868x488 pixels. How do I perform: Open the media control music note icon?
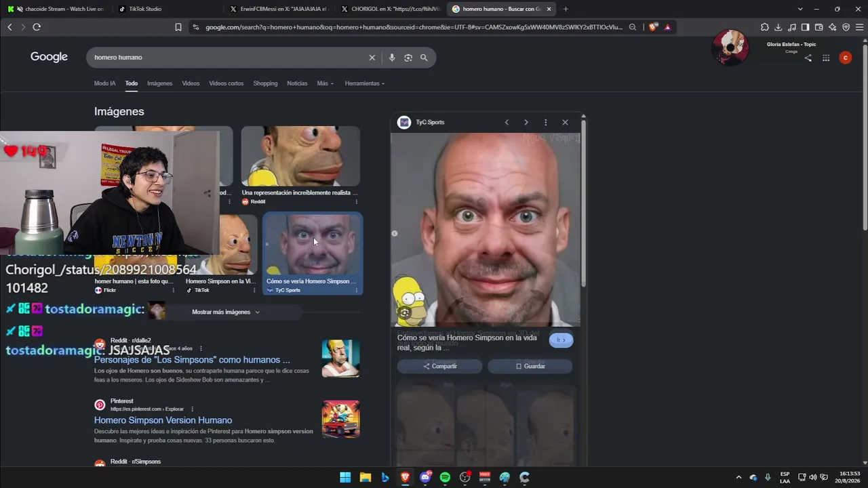(x=792, y=27)
